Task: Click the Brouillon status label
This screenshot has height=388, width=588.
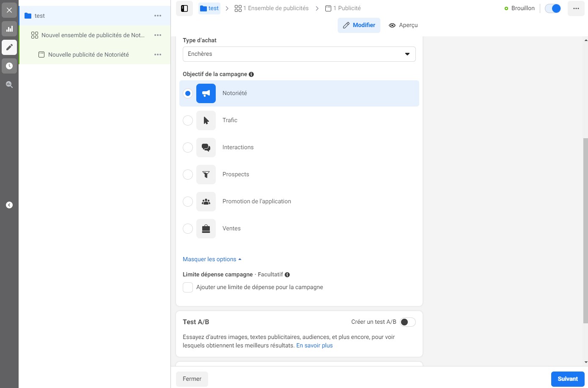Action: pyautogui.click(x=523, y=8)
